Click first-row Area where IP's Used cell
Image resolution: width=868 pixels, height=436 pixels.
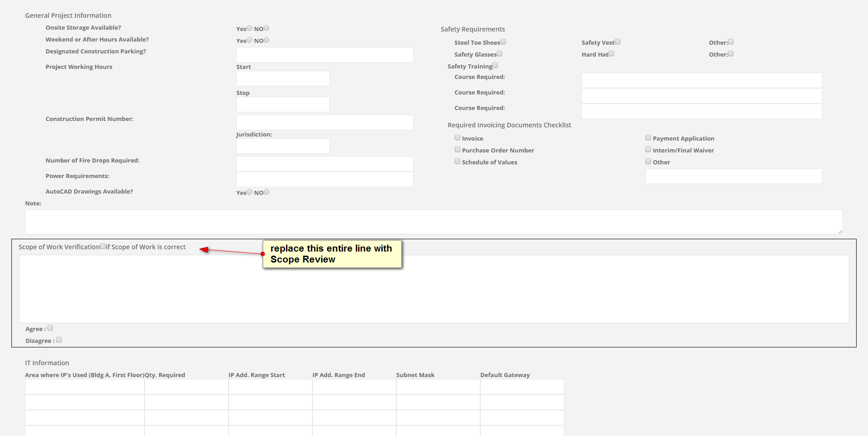click(85, 387)
